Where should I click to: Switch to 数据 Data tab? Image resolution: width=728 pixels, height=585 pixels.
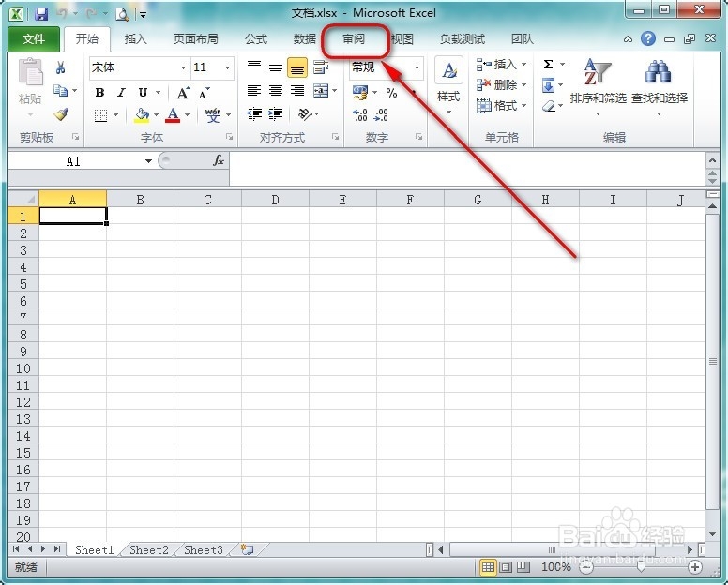point(305,39)
